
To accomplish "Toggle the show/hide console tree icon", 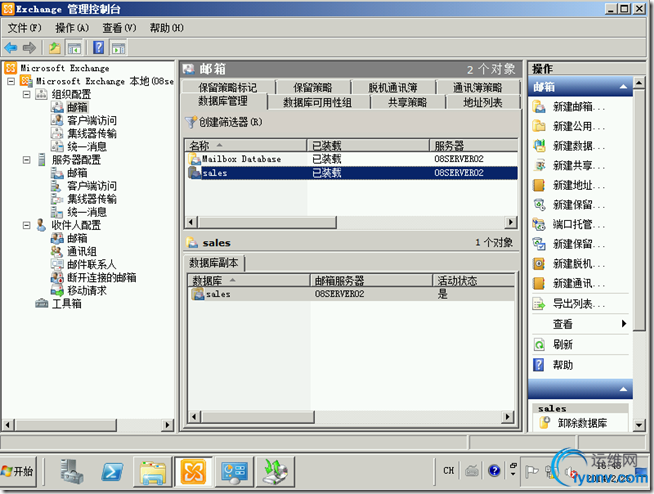I will point(74,48).
